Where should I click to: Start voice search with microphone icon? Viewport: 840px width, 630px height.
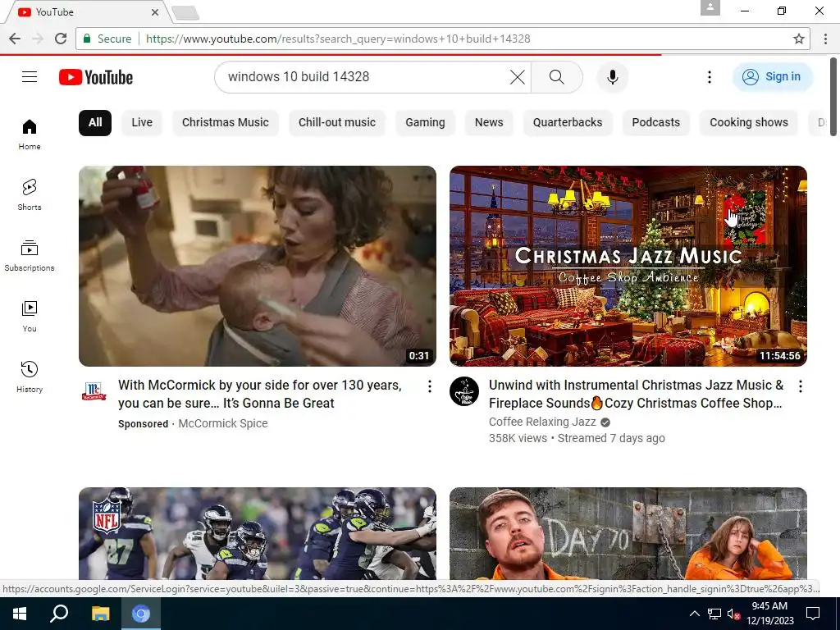612,77
